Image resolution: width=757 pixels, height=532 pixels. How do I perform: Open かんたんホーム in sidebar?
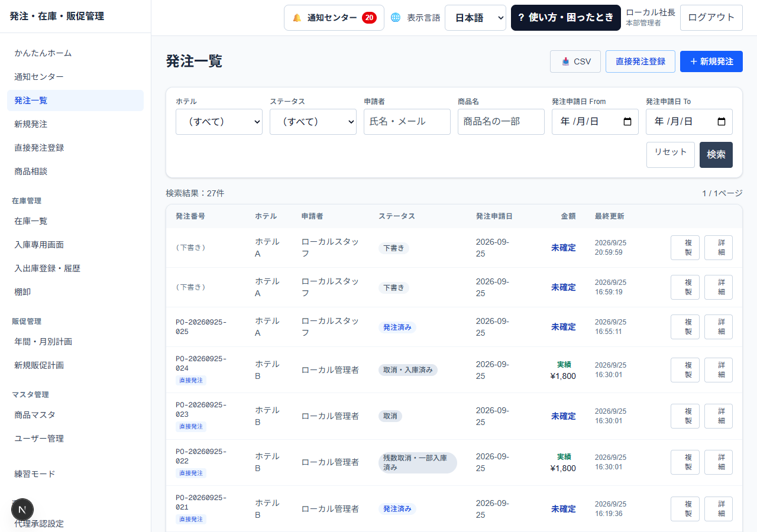75,53
